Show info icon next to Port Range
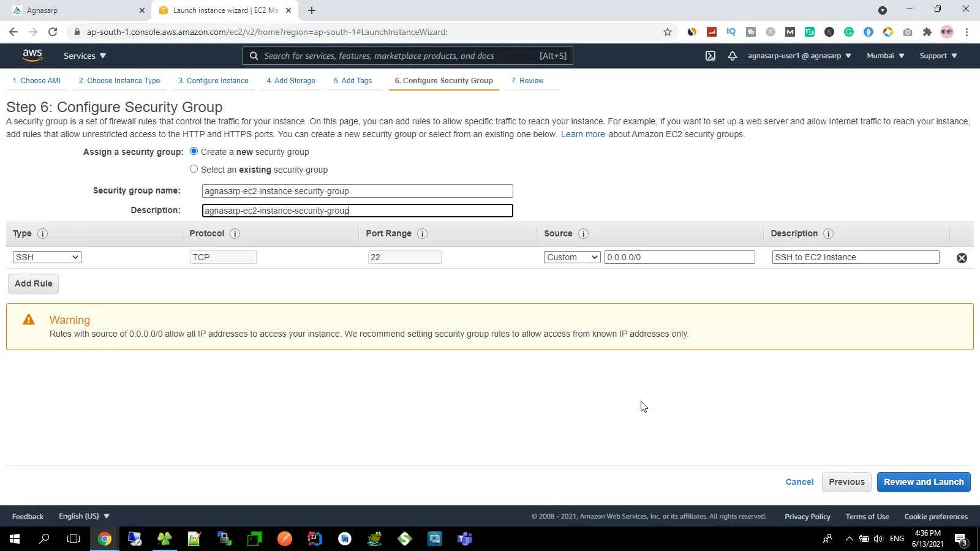 [x=422, y=234]
